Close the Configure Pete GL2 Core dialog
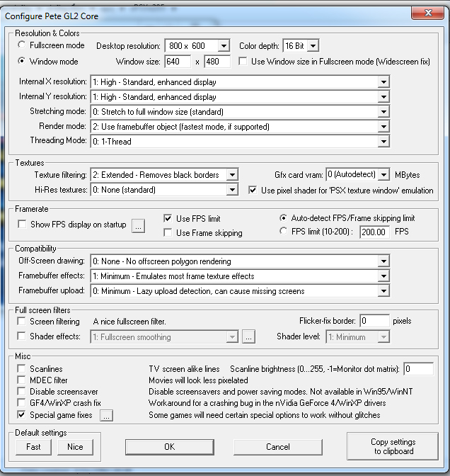 point(428,13)
